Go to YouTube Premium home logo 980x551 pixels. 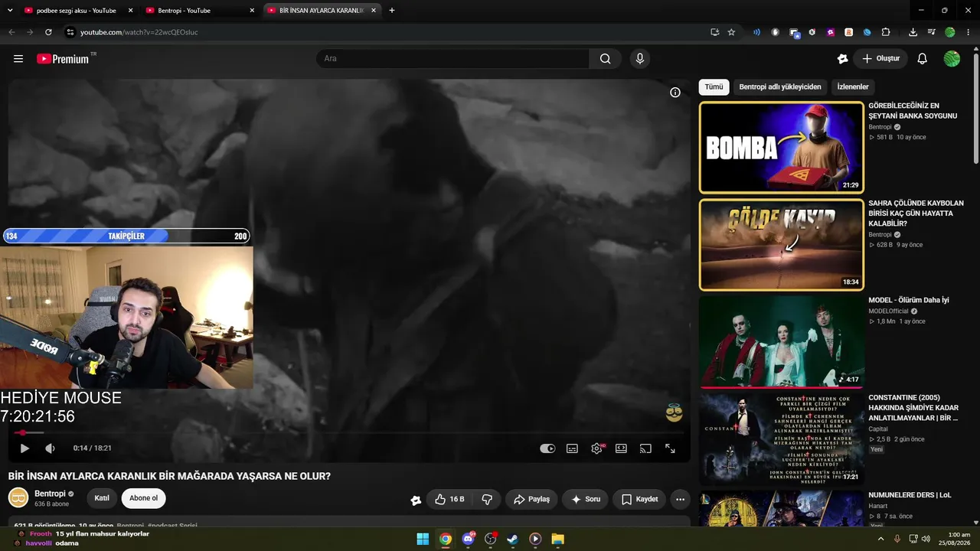(x=63, y=59)
